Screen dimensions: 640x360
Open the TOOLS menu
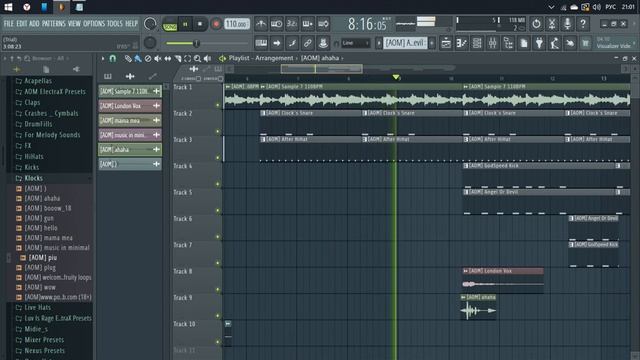[x=115, y=24]
